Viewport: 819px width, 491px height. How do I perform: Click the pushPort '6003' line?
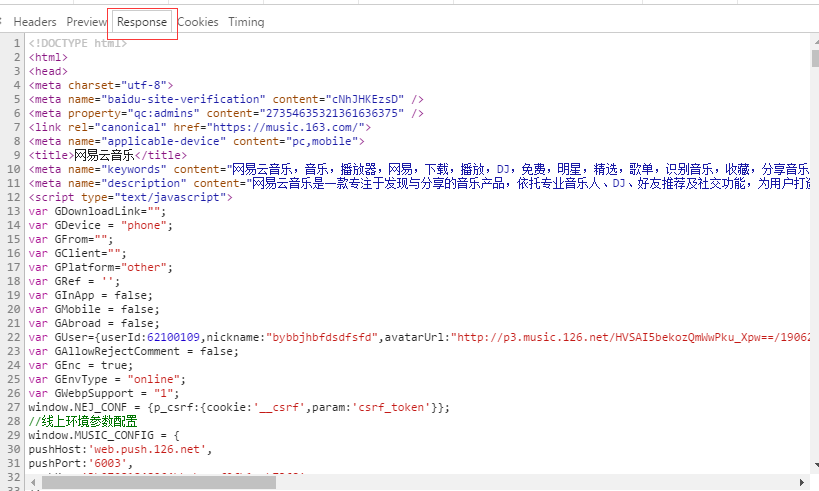point(81,463)
